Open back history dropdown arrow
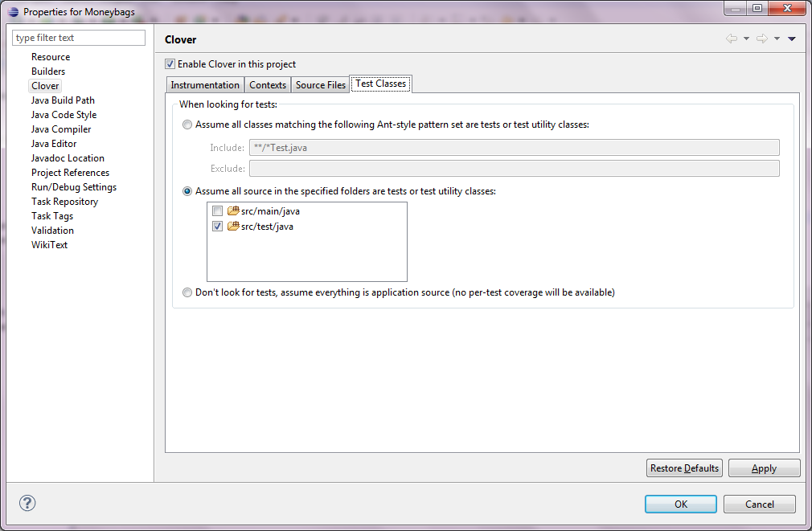The width and height of the screenshot is (812, 531). [x=746, y=39]
